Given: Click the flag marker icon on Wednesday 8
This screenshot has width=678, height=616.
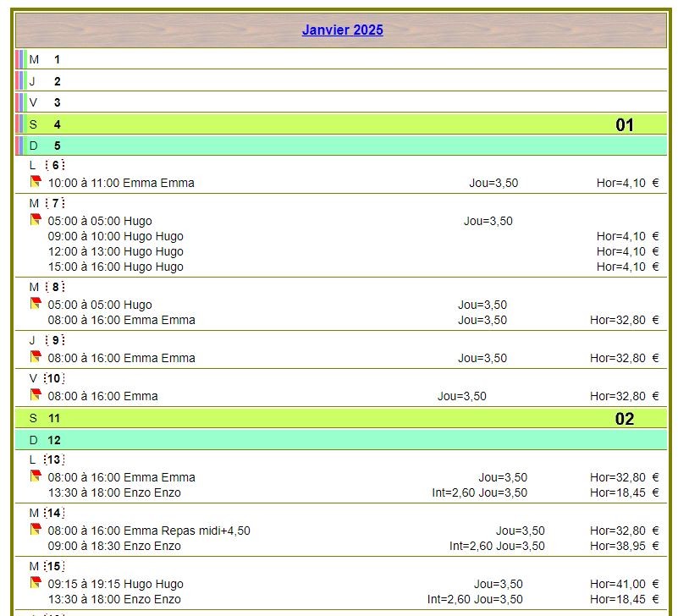Looking at the screenshot, I should (35, 305).
